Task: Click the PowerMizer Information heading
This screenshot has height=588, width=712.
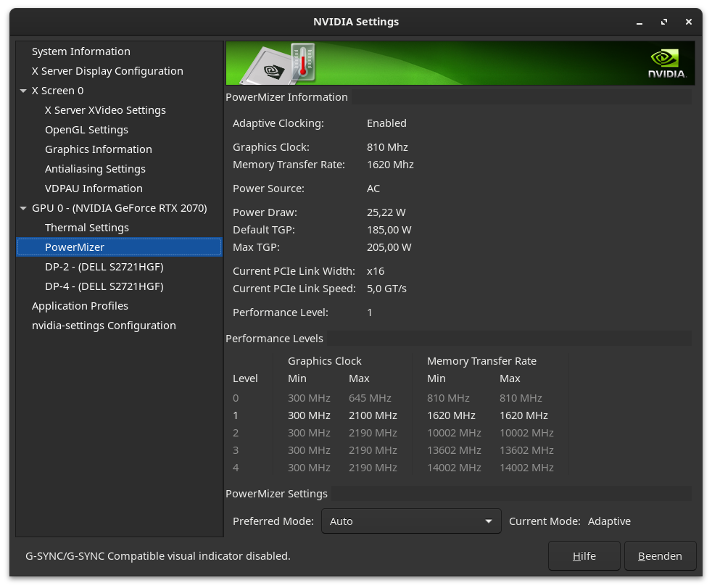Action: tap(286, 97)
